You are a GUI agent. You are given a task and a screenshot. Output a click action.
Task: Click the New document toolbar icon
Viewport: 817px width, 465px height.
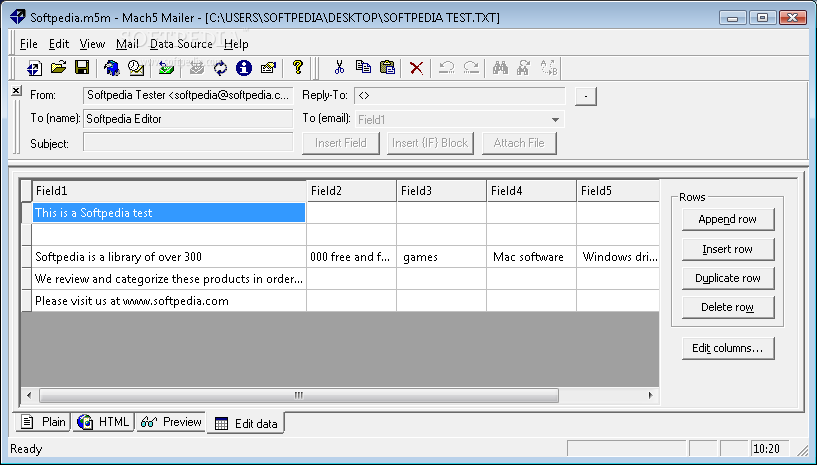34,68
